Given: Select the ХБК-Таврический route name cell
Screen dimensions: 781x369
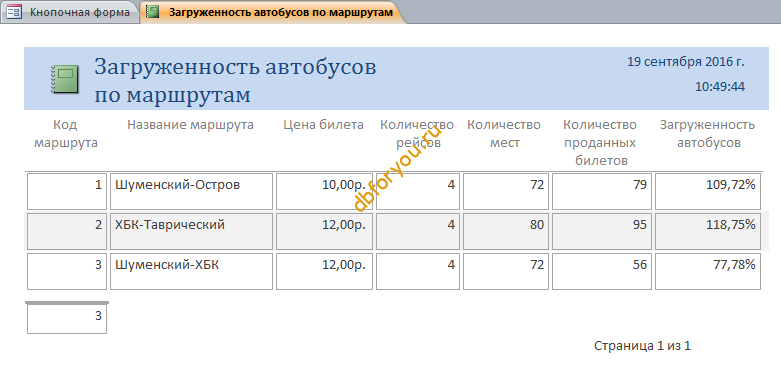Looking at the screenshot, I should click(192, 232).
